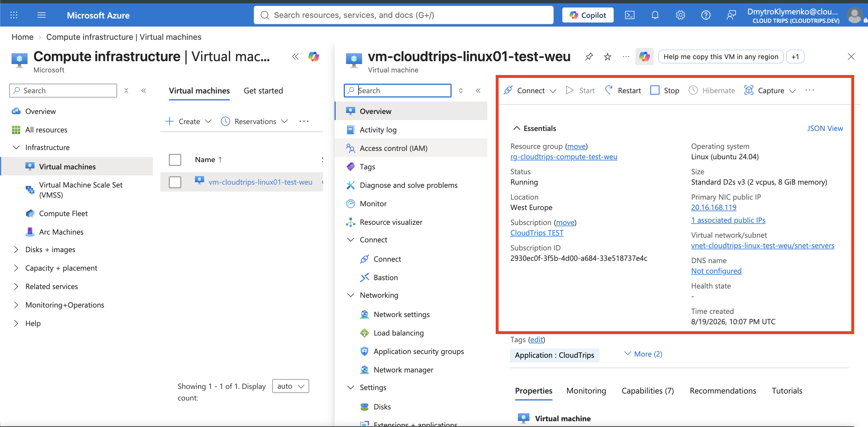Close the VM blade
This screenshot has width=868, height=427.
[851, 57]
